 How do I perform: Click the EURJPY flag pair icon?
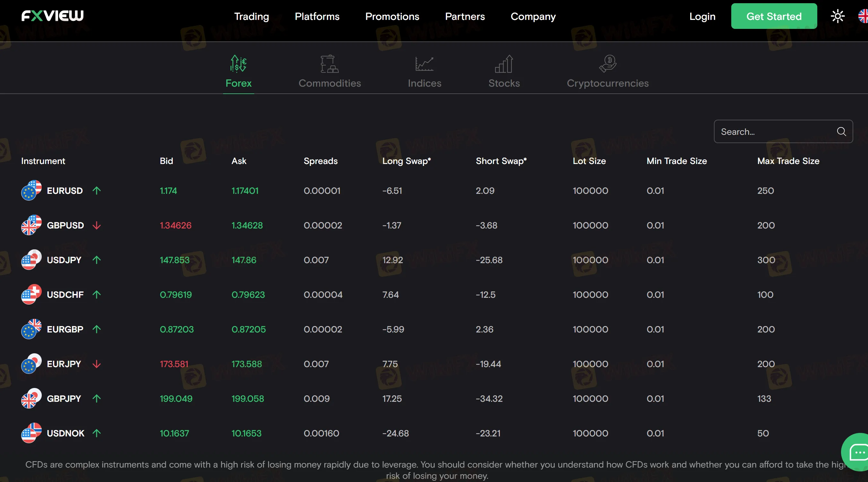point(31,364)
